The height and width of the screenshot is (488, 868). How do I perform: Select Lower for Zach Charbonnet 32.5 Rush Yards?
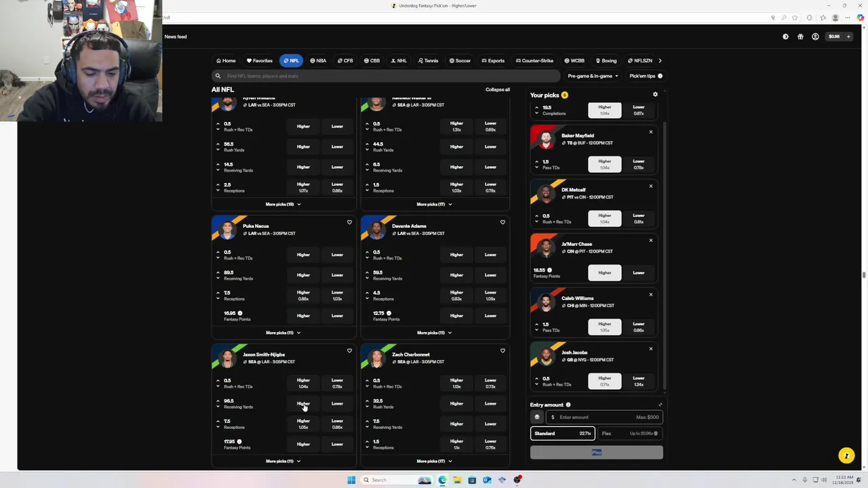(490, 403)
